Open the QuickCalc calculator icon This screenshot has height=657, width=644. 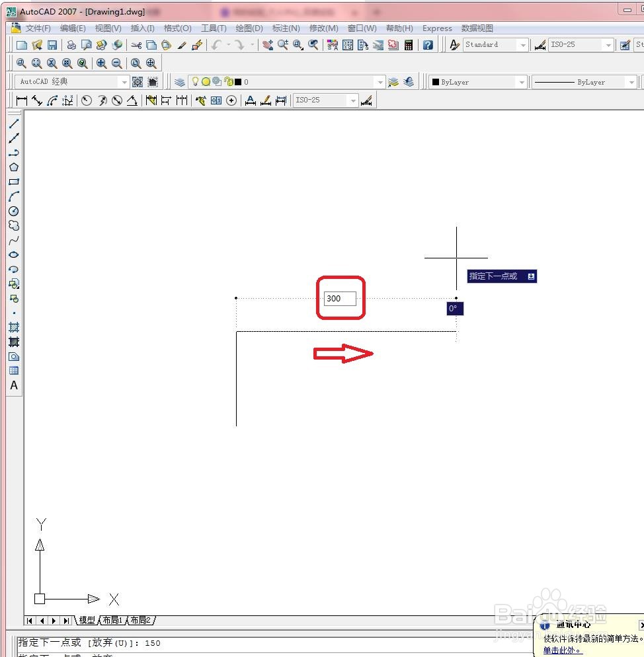tap(409, 45)
